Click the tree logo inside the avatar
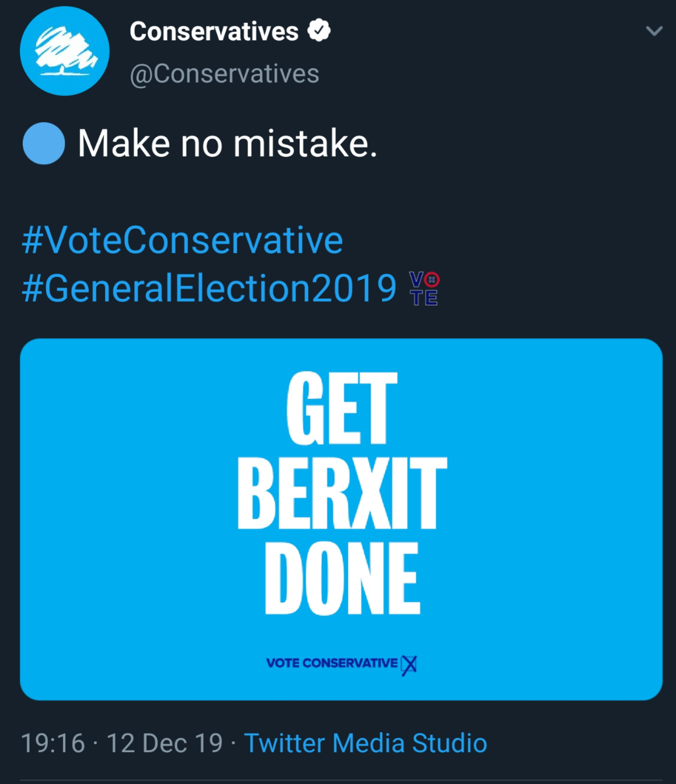Screen dimensions: 676x784 click(64, 51)
